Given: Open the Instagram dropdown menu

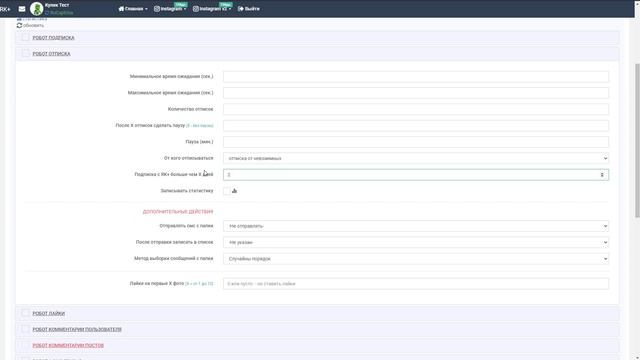Looking at the screenshot, I should point(170,9).
